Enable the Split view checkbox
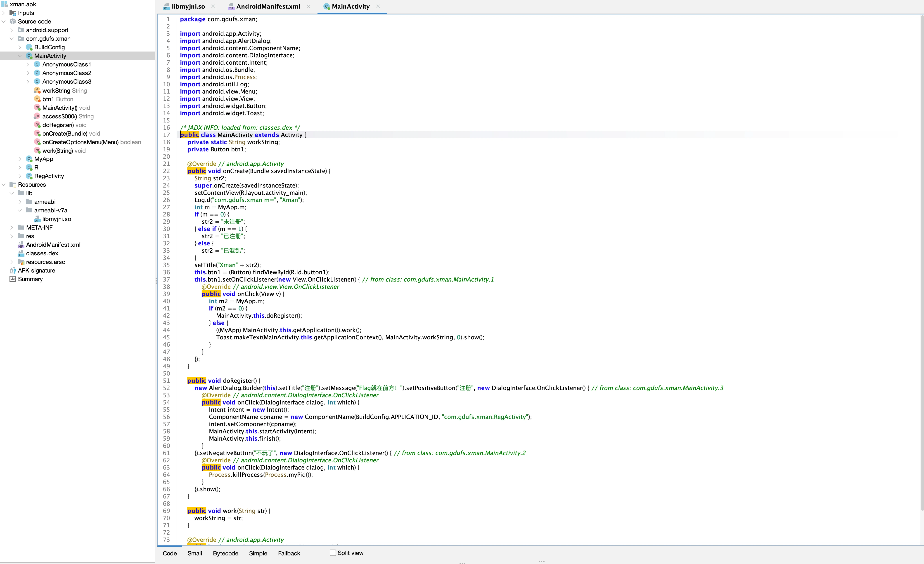924x564 pixels. tap(333, 553)
